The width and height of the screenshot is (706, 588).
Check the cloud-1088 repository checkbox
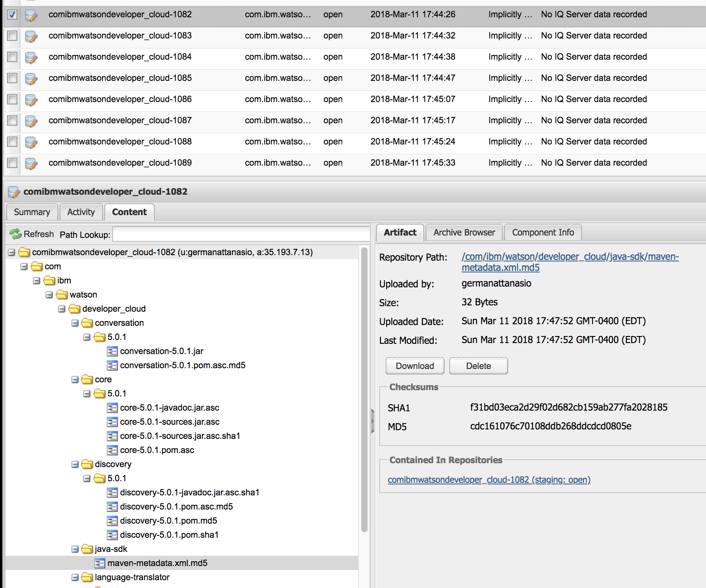pyautogui.click(x=12, y=142)
